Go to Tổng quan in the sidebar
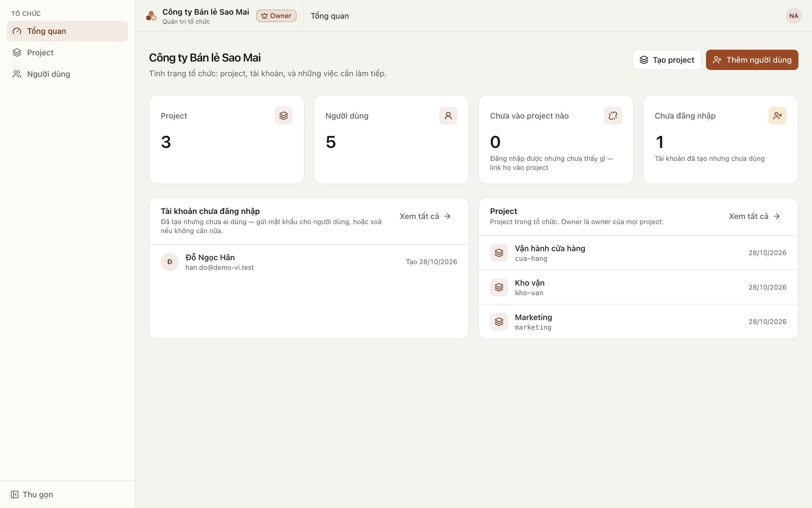This screenshot has height=508, width=812. [x=67, y=31]
